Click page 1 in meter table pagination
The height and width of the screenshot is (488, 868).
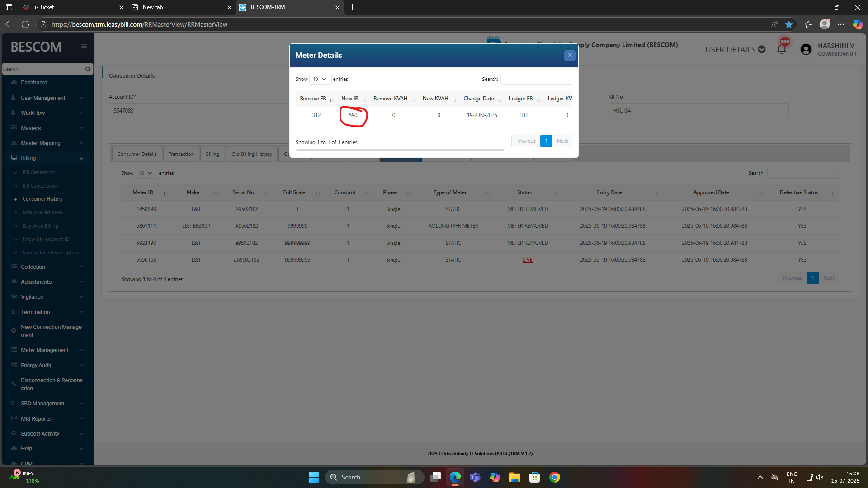pyautogui.click(x=812, y=278)
